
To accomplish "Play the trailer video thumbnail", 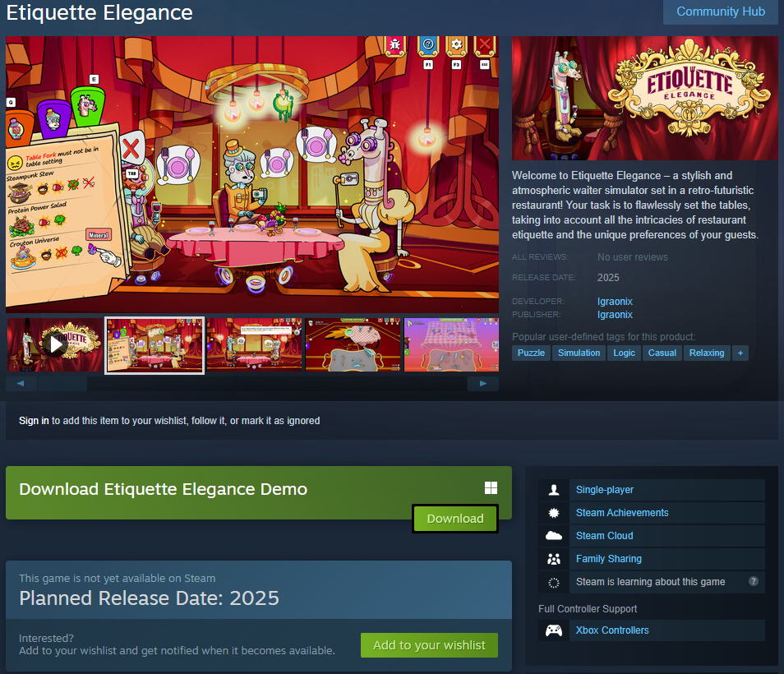I will [54, 344].
